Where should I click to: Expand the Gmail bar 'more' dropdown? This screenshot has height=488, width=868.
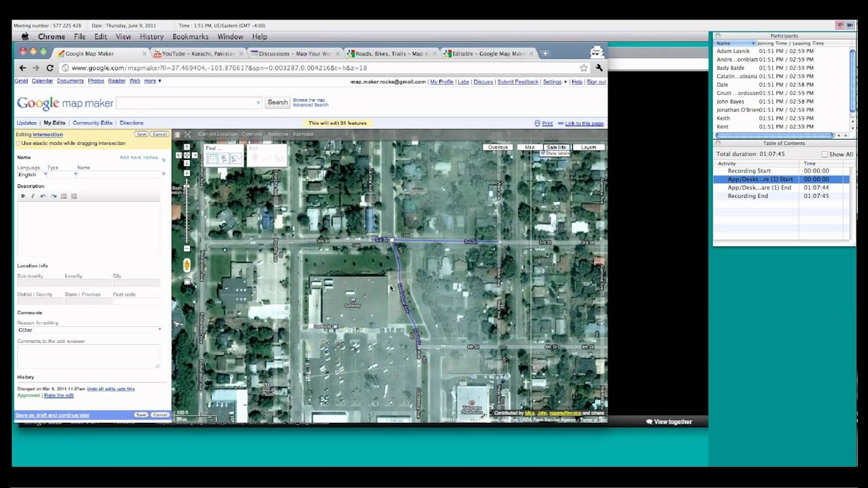point(153,81)
